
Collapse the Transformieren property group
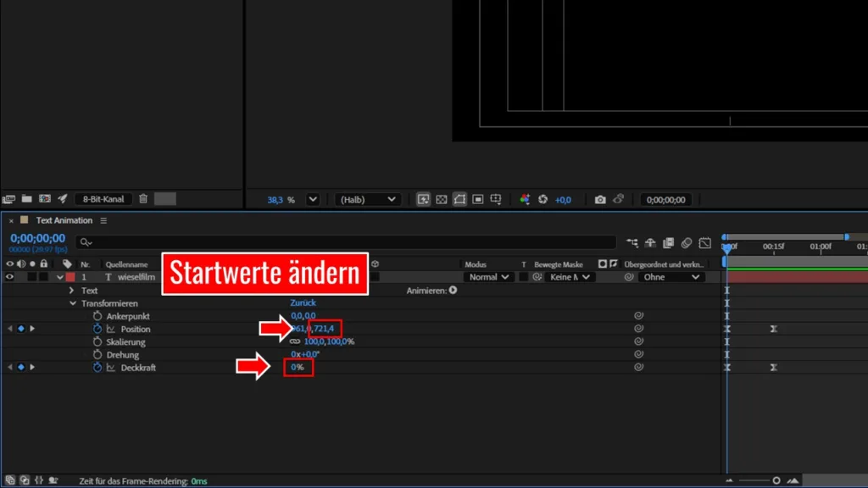click(x=73, y=303)
